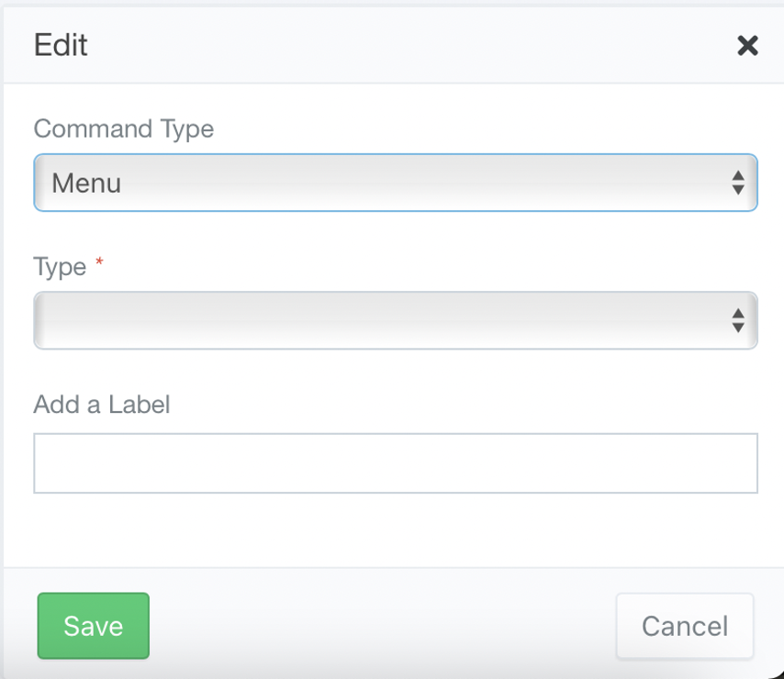Click the up-down arrows on the Command Type select
The width and height of the screenshot is (784, 679).
click(738, 183)
